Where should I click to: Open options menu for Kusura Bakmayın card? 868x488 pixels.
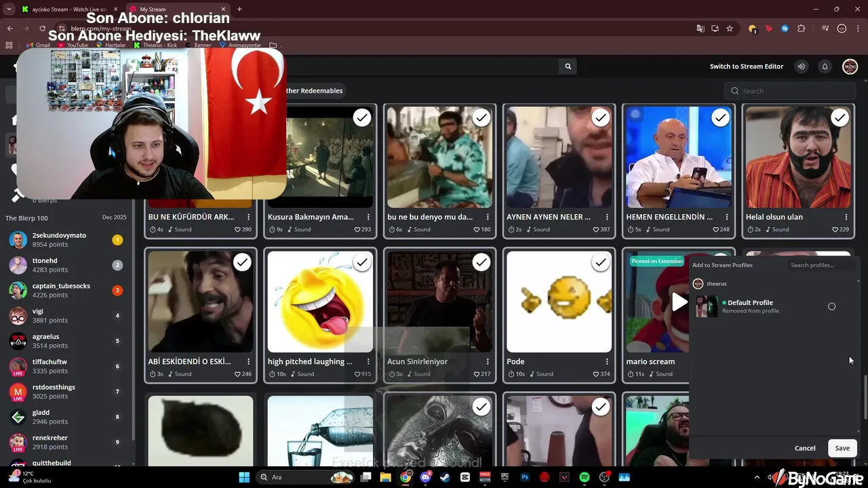[368, 217]
